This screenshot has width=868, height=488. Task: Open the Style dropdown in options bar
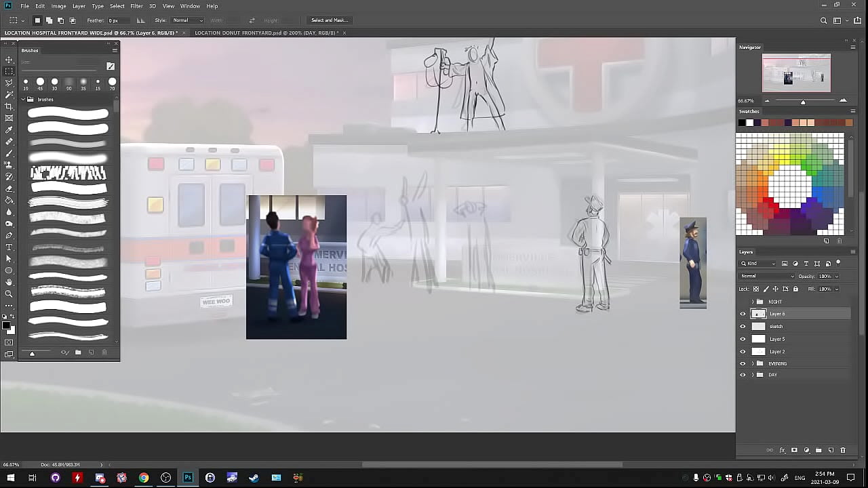click(188, 20)
